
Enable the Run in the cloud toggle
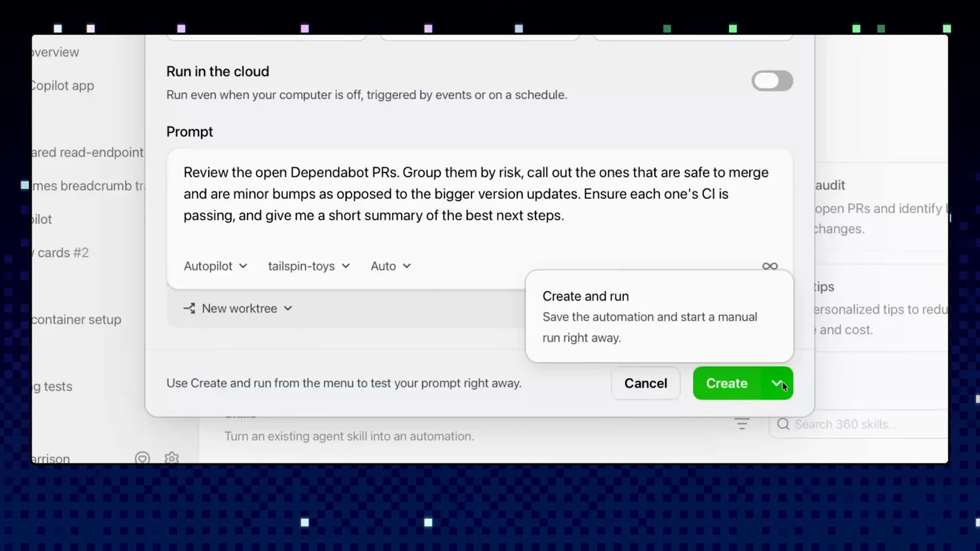tap(772, 81)
